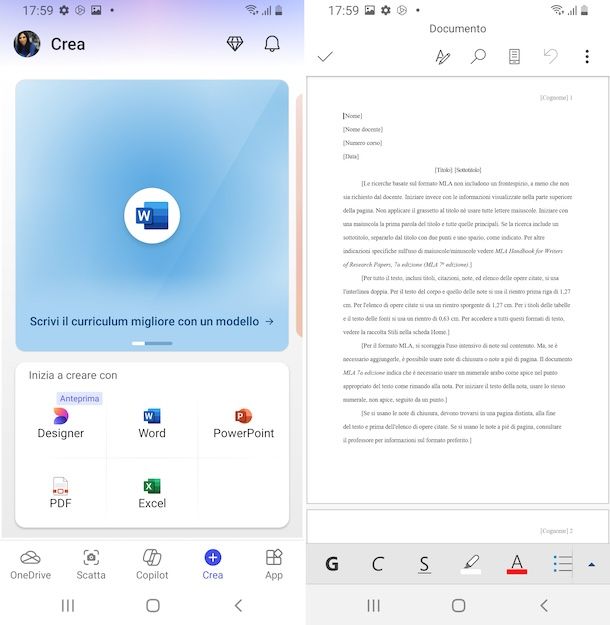The width and height of the screenshot is (610, 625).
Task: Confirm edits with the checkmark
Action: click(325, 57)
